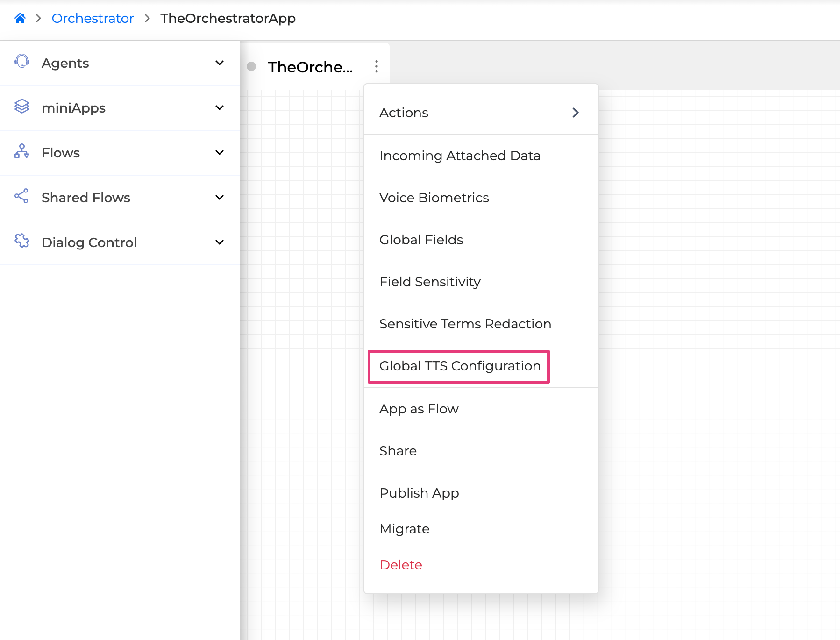The width and height of the screenshot is (840, 640).
Task: Click the Shared Flows share icon
Action: (22, 196)
